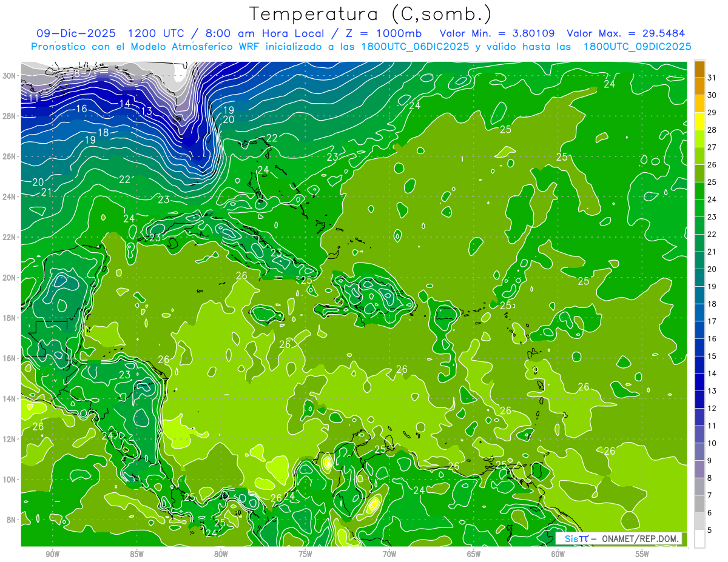Click the '20N' latitude axis label
Screen dimensions: 728x562
pos(9,278)
